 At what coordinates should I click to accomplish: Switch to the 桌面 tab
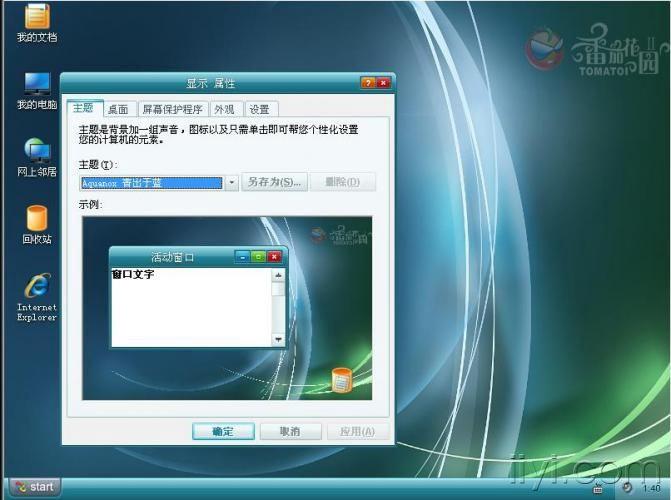(118, 109)
